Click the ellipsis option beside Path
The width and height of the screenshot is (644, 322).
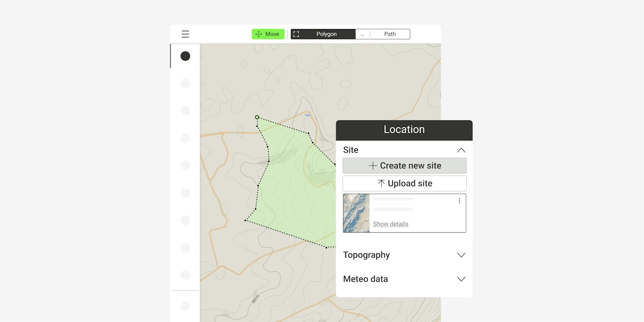coord(362,34)
